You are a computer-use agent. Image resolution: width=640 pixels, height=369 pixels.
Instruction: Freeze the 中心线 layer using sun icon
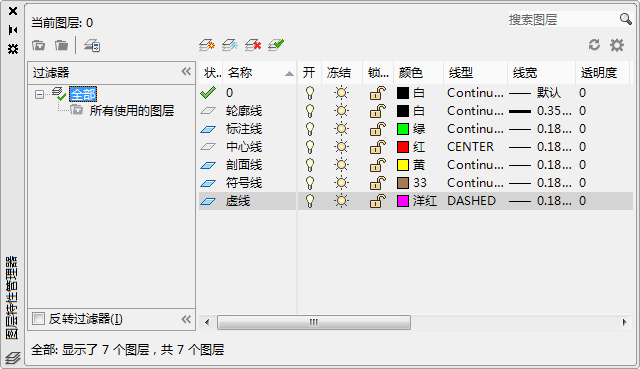(x=341, y=147)
